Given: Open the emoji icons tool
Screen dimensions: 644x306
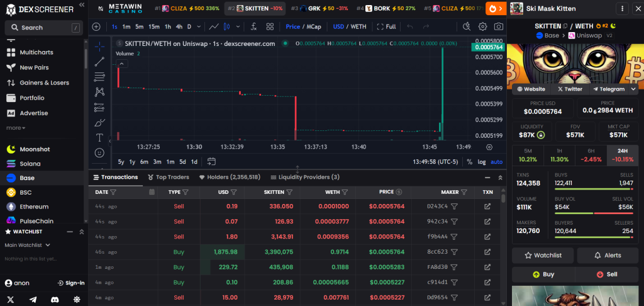Looking at the screenshot, I should tap(99, 152).
